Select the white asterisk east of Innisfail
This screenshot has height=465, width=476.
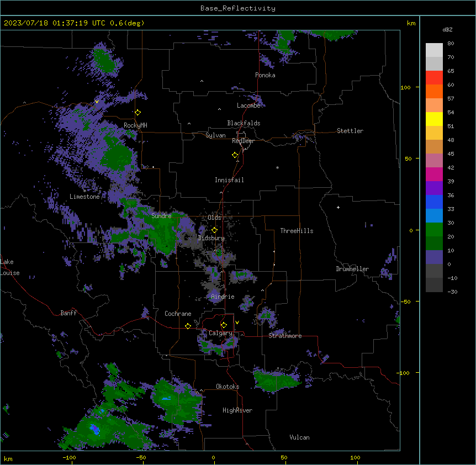(277, 167)
